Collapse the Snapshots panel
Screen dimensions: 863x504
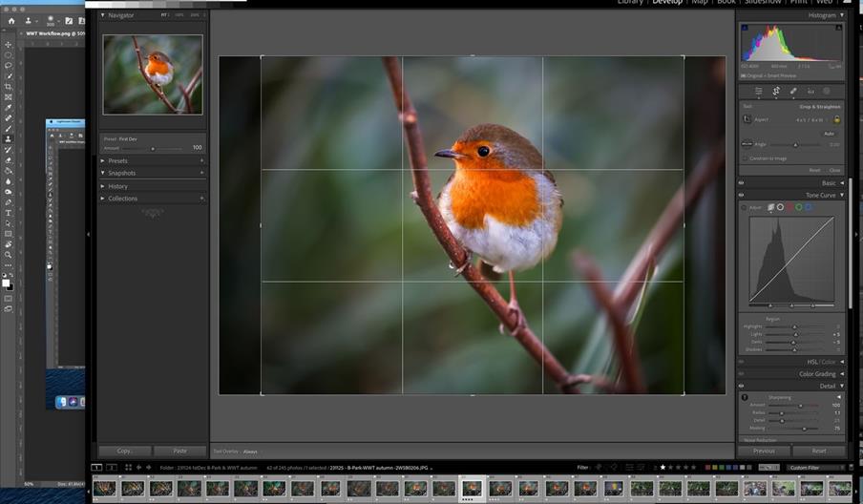click(103, 173)
